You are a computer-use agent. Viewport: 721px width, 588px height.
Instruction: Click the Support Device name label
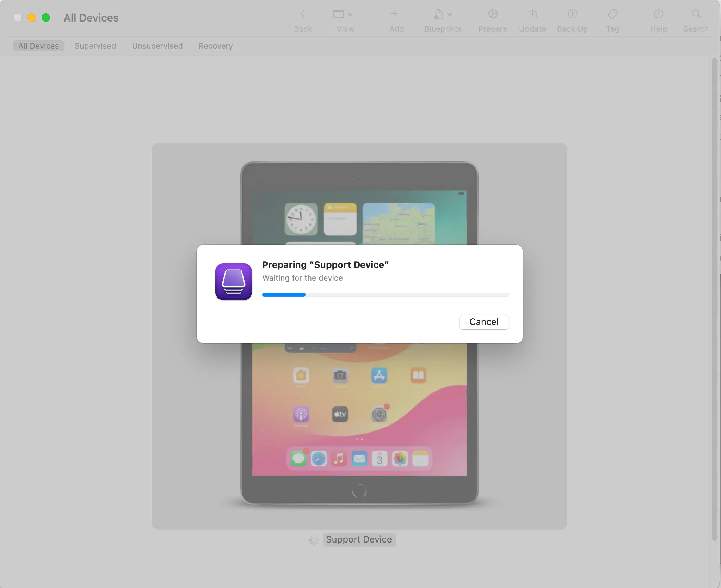(358, 539)
